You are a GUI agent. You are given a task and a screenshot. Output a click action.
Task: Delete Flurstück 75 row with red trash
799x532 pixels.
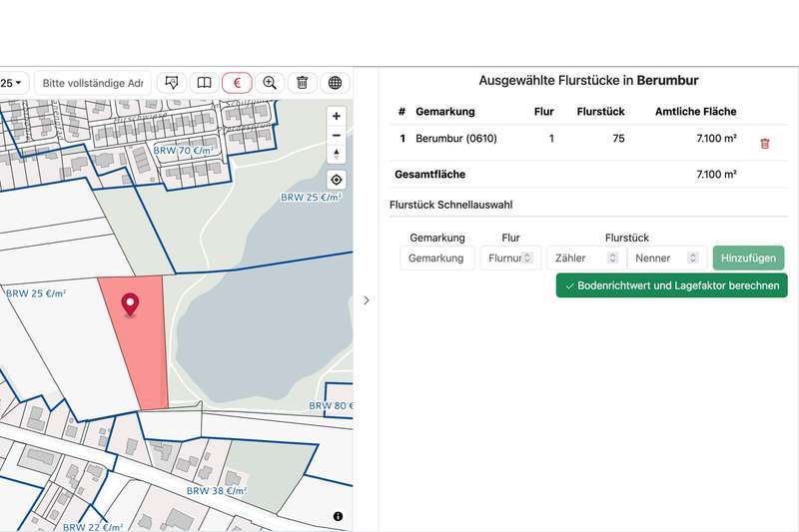(765, 144)
